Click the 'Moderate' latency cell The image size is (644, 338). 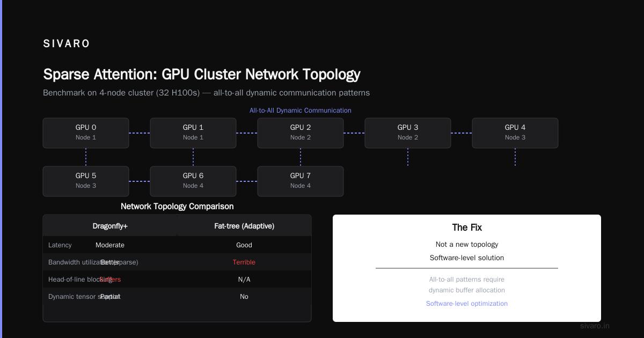tap(110, 245)
